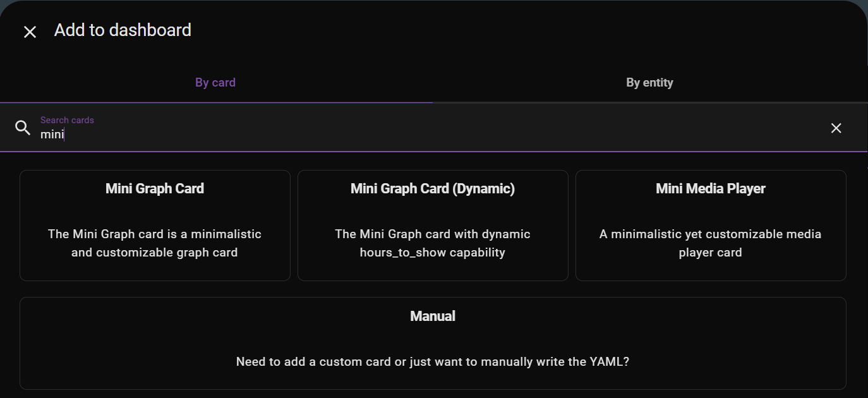Click the 'customizable media player card' description
Image resolution: width=868 pixels, height=398 pixels.
pyautogui.click(x=711, y=243)
